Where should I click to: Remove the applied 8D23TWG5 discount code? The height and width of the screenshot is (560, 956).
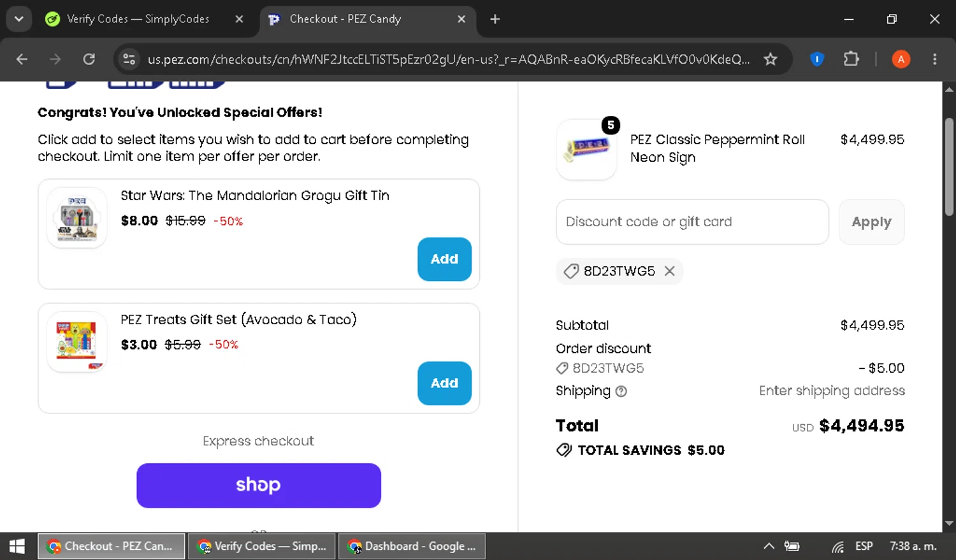(x=669, y=271)
